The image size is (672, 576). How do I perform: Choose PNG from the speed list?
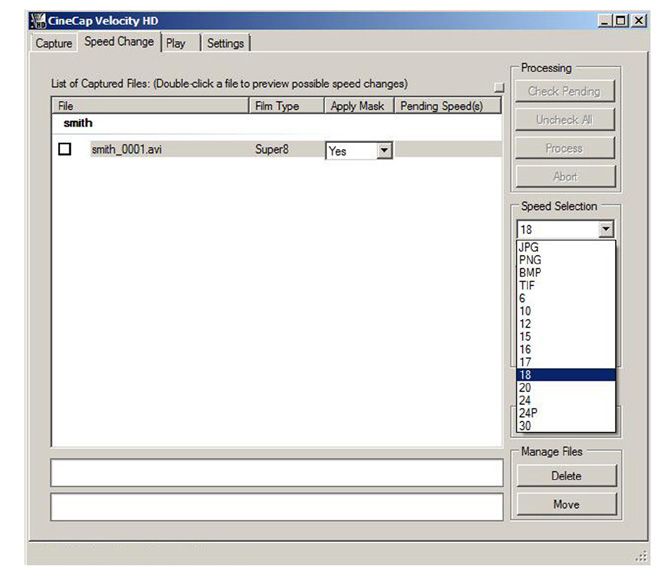point(566,260)
